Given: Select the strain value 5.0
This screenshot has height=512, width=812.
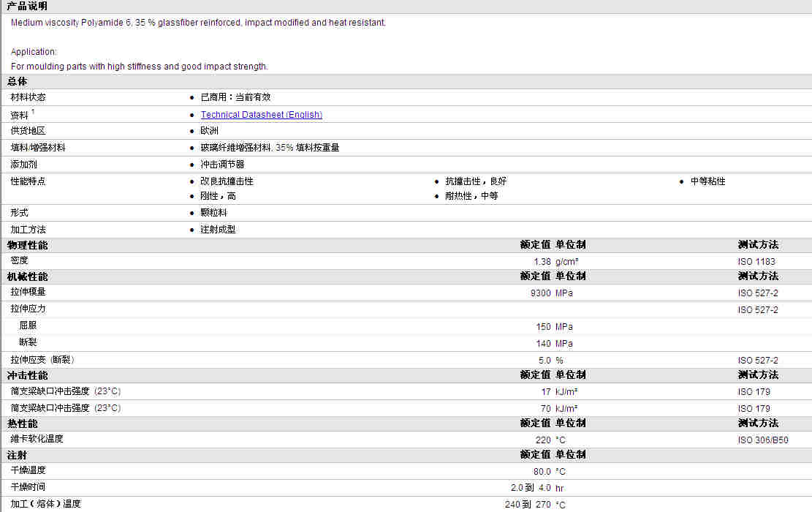Looking at the screenshot, I should tap(545, 360).
